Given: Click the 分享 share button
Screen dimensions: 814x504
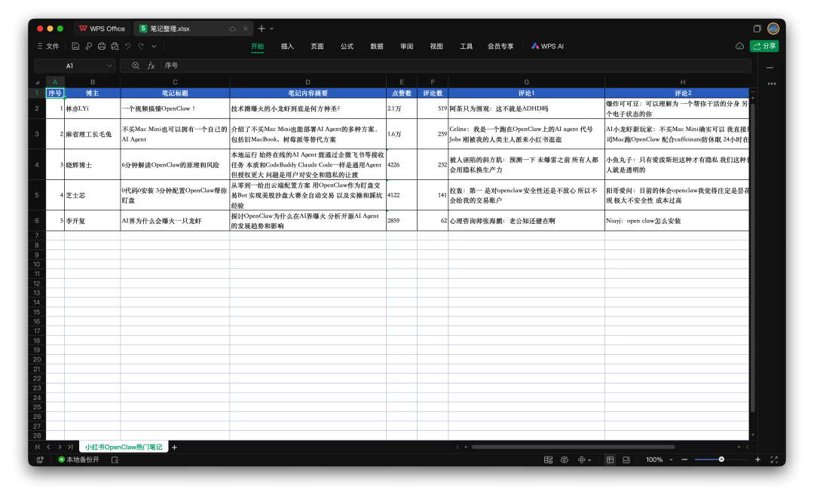Looking at the screenshot, I should 764,46.
